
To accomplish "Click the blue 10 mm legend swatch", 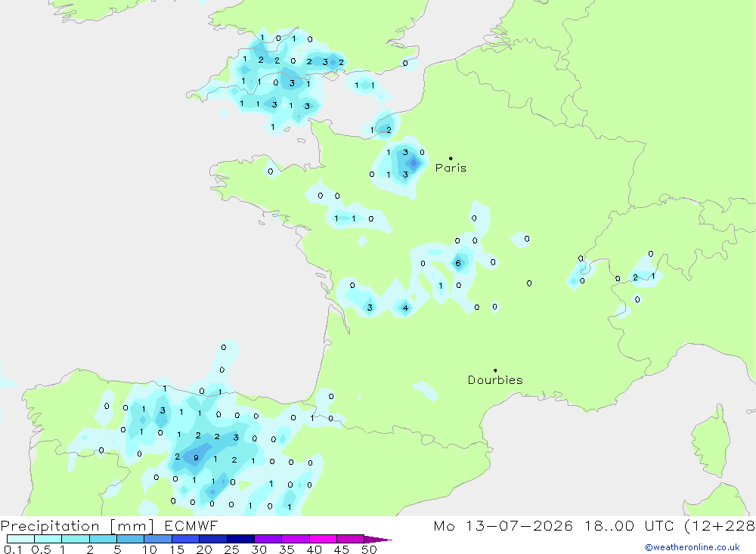I will pyautogui.click(x=158, y=539).
